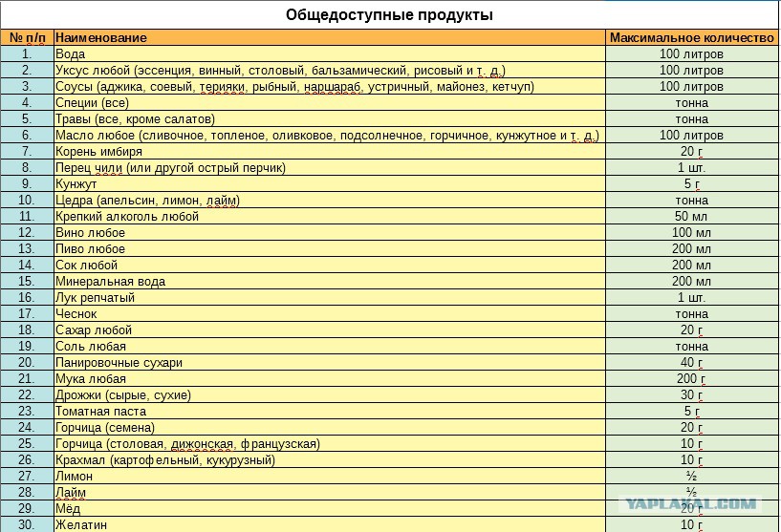The width and height of the screenshot is (781, 532).
Task: Select the cell starting with 'Соусы (аджика'
Action: (330, 87)
